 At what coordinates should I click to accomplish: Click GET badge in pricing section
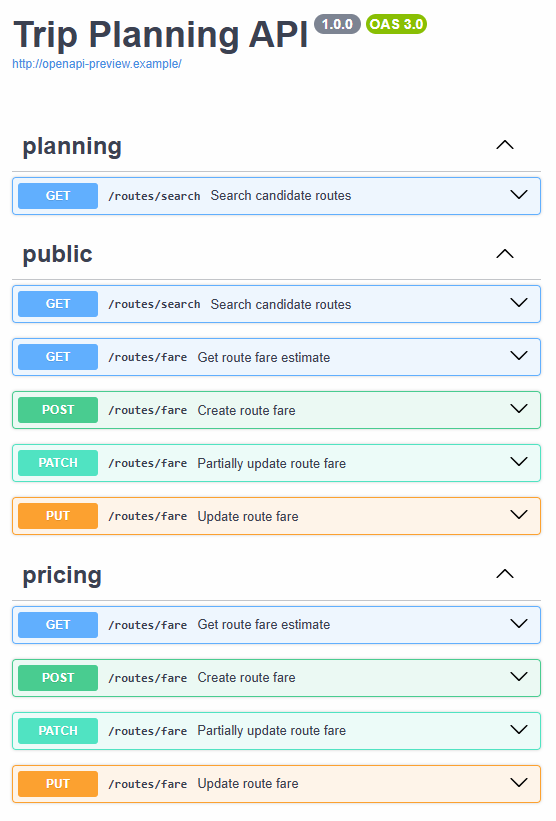[58, 625]
